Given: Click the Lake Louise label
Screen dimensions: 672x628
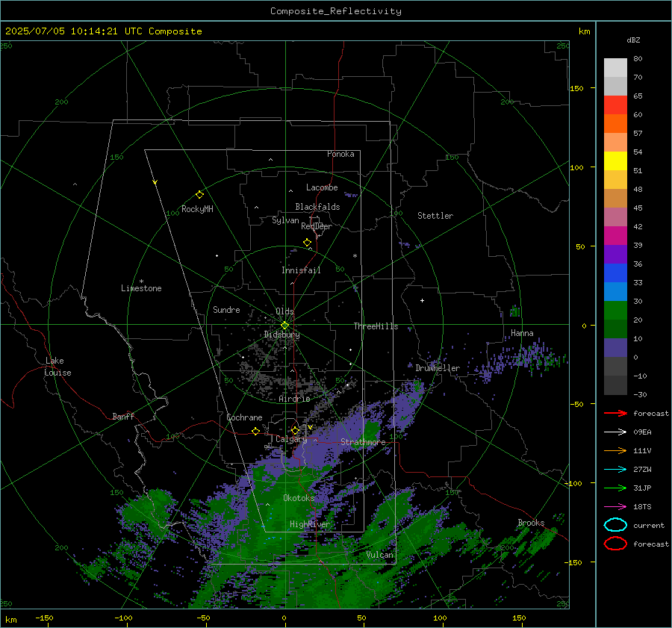Looking at the screenshot, I should tap(57, 367).
